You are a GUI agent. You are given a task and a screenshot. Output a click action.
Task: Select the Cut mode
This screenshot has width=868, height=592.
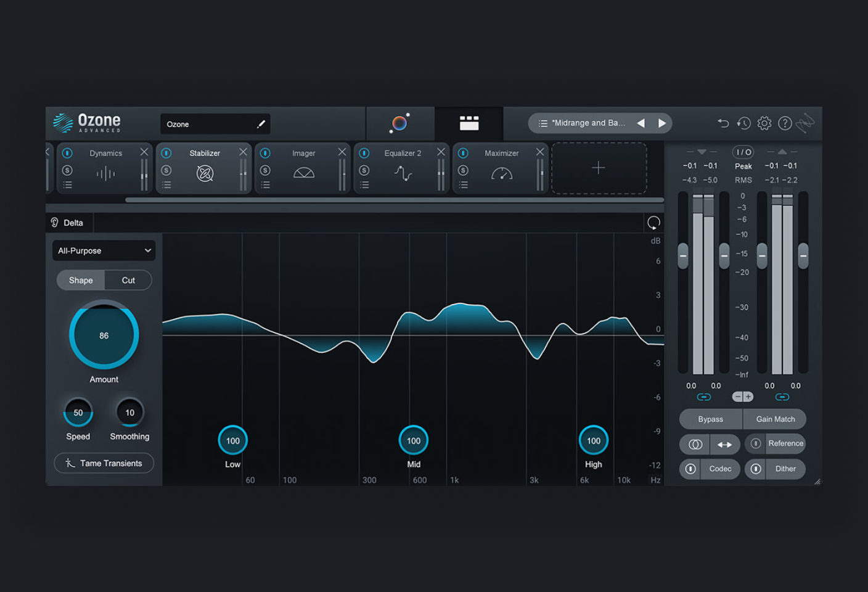pos(128,280)
